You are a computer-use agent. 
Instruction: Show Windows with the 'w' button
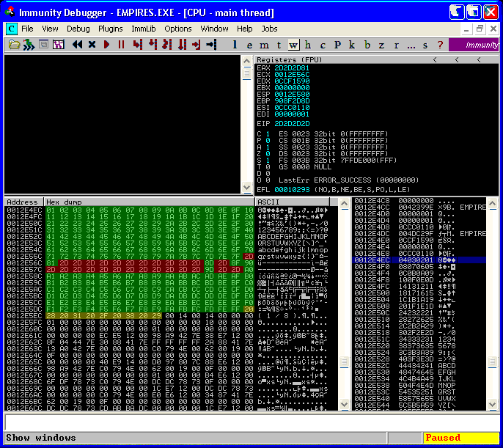(293, 45)
